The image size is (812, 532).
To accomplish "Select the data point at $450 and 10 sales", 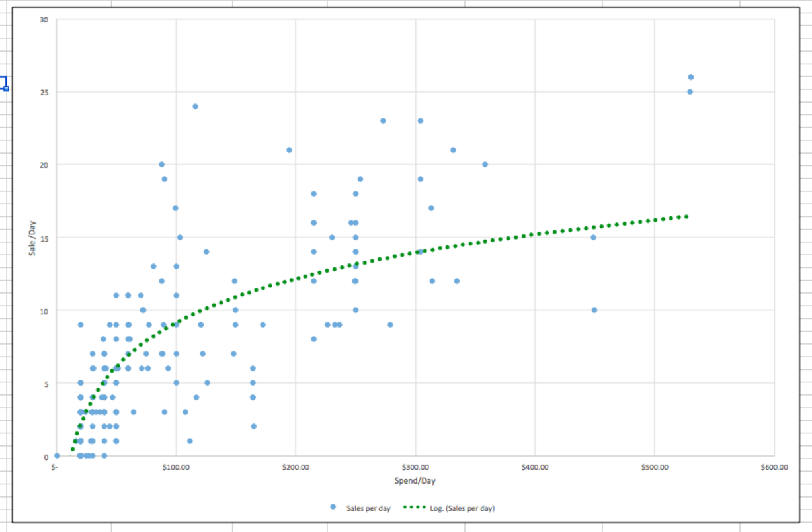I will [x=594, y=310].
